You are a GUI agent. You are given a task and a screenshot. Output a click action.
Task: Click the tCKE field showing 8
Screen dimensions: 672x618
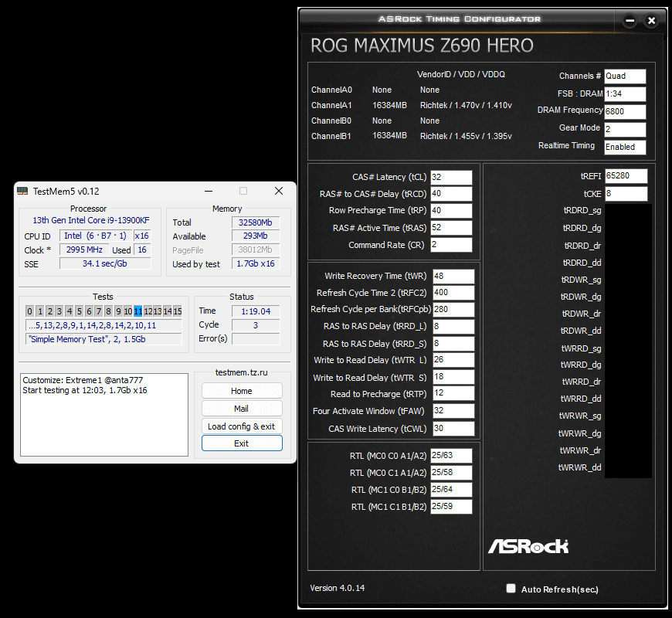click(x=626, y=194)
